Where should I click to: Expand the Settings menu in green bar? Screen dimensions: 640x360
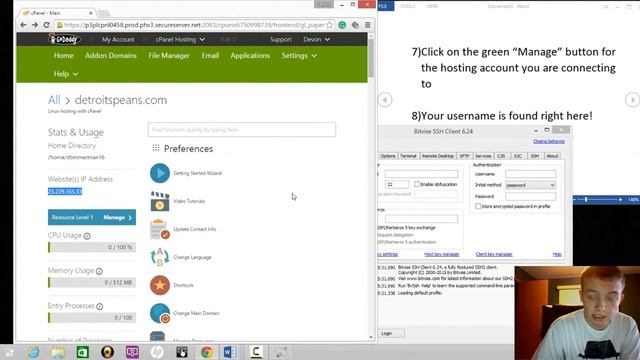tap(299, 56)
